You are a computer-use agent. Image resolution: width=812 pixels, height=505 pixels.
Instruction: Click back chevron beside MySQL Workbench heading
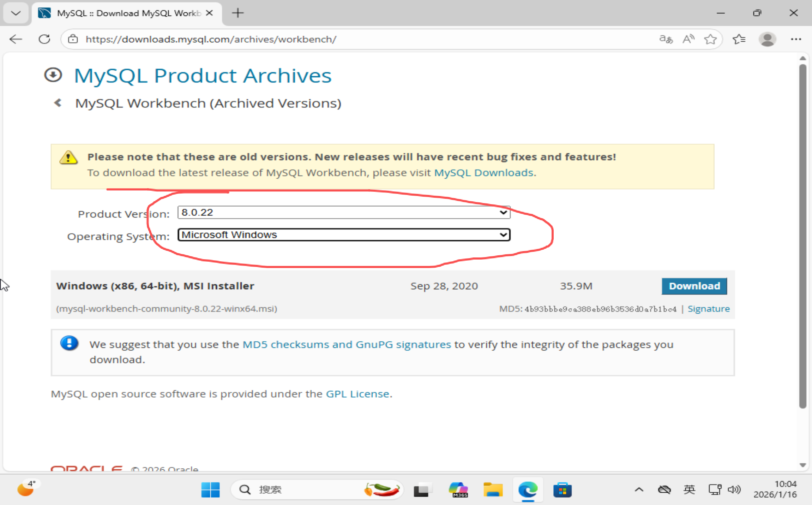click(x=58, y=103)
